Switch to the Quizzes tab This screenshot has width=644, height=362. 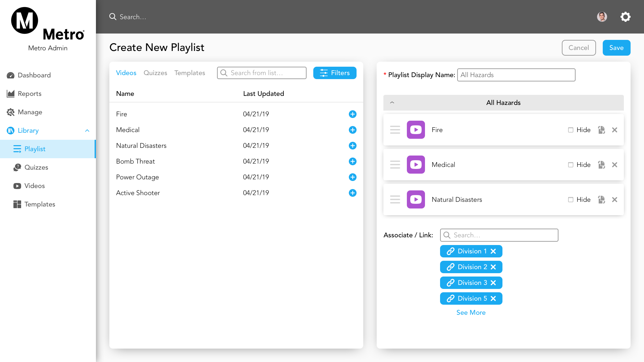click(155, 73)
